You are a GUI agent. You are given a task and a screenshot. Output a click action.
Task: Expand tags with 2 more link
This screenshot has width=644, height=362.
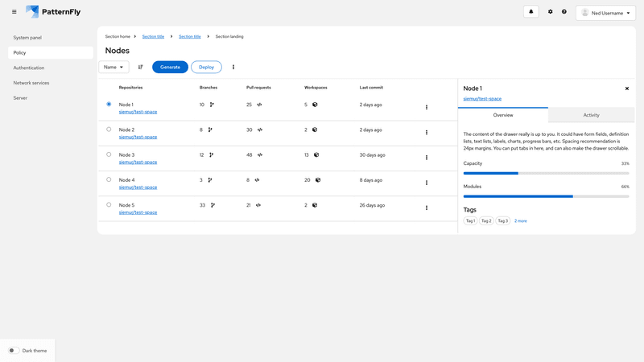click(521, 220)
